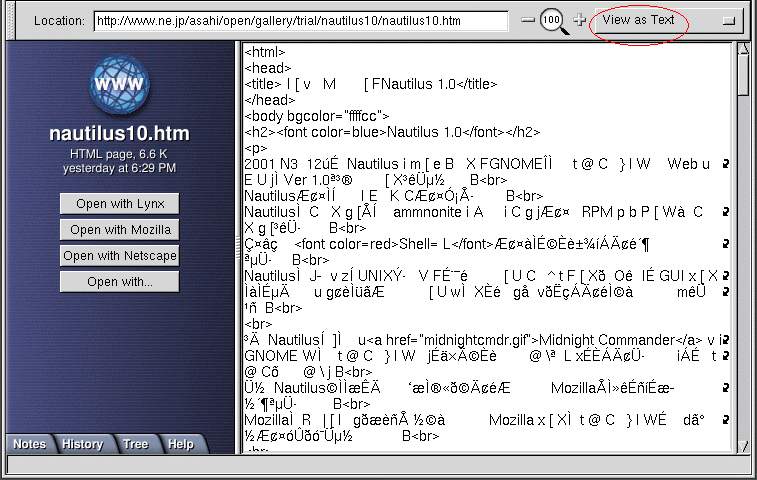The height and width of the screenshot is (480, 757).
Task: Click the vertical scrollbar thumb
Action: coord(743,75)
